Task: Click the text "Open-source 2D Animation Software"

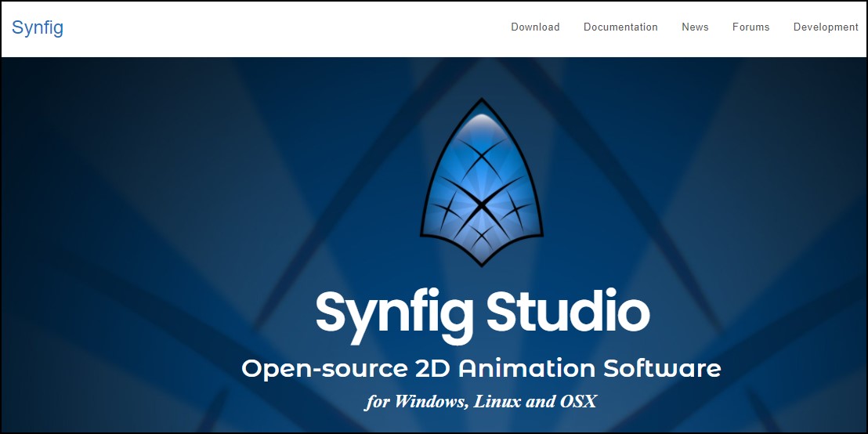Action: click(482, 369)
